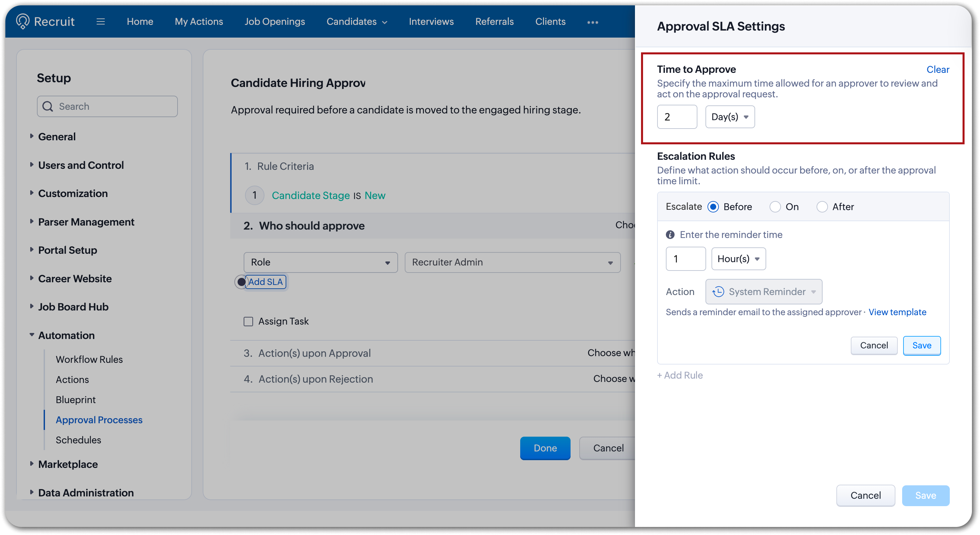Open the Day(s) unit dropdown
This screenshot has width=980, height=535.
point(730,117)
